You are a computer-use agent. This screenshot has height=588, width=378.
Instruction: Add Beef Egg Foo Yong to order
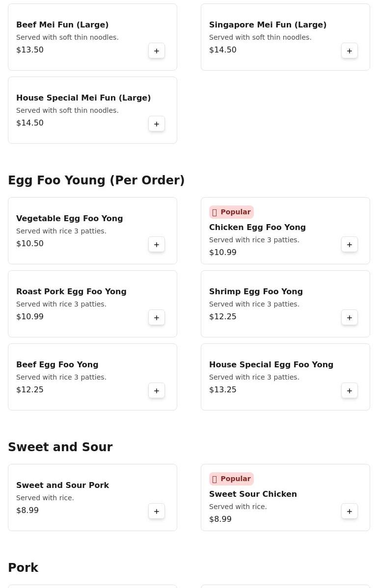pyautogui.click(x=157, y=391)
